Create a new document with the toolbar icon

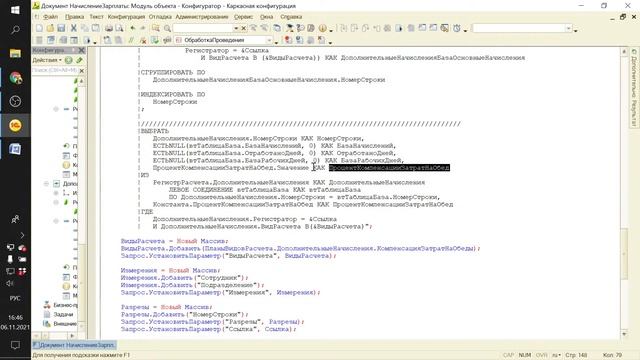(39, 28)
